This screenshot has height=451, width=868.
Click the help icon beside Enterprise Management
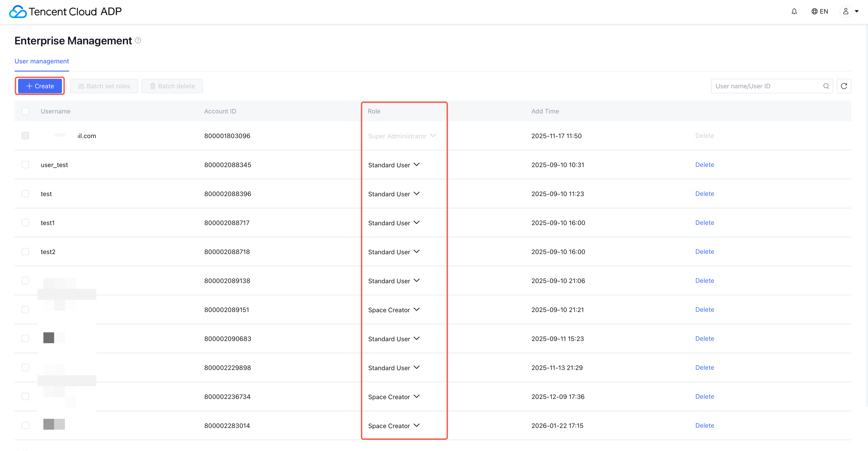tap(138, 41)
